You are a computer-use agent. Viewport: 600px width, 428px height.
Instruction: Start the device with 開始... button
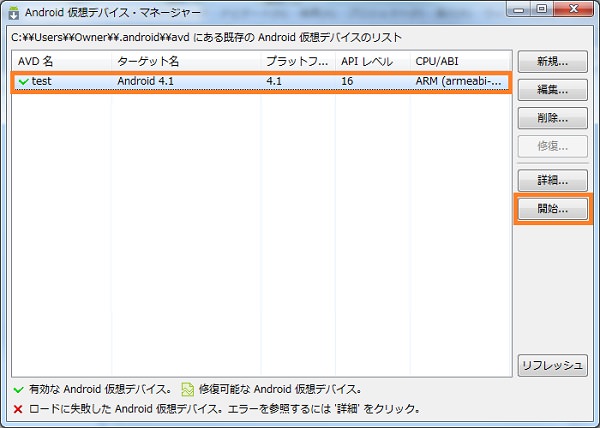pos(553,209)
